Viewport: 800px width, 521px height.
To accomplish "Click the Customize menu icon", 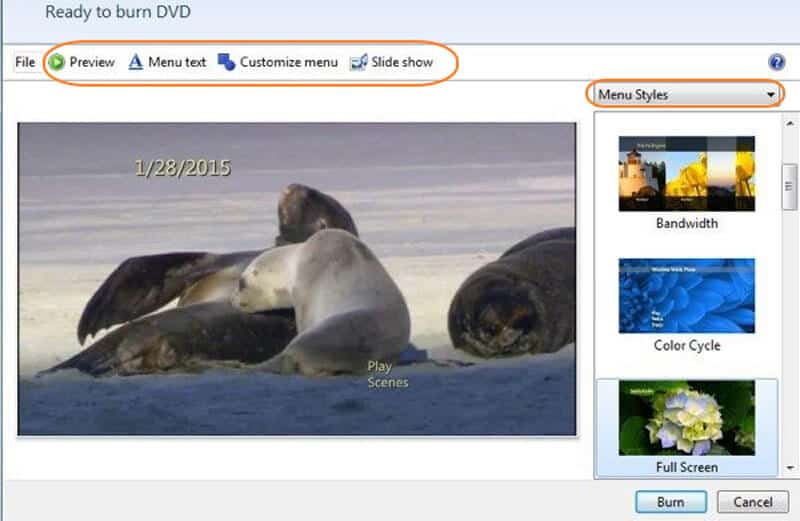I will pos(227,62).
